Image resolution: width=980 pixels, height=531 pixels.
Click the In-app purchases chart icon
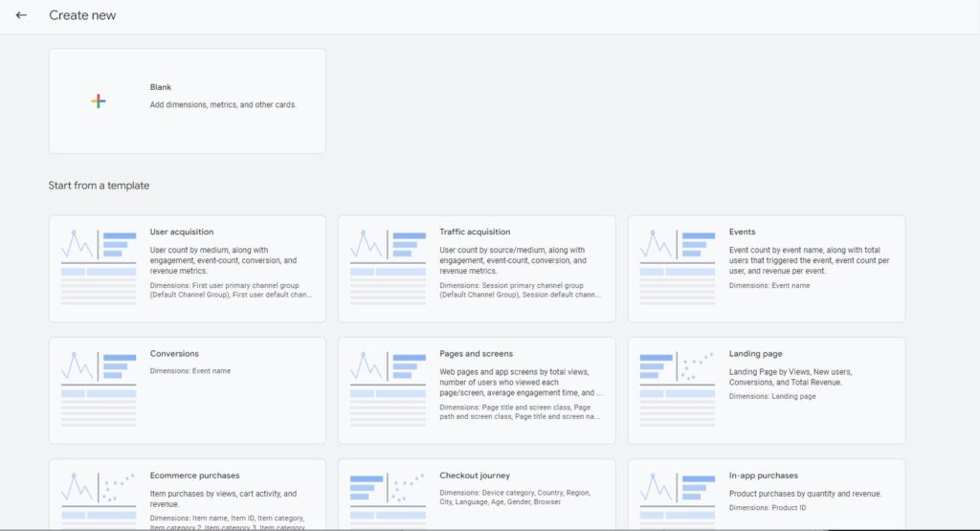tap(678, 499)
